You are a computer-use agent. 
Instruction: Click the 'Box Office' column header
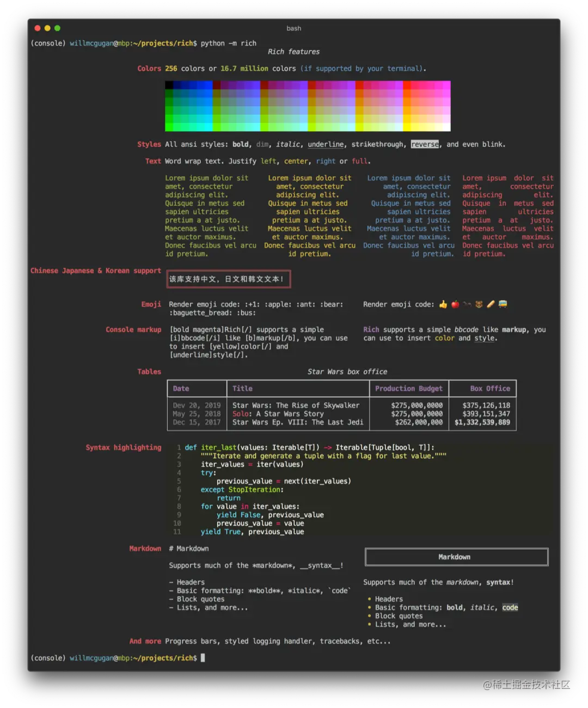[491, 389]
